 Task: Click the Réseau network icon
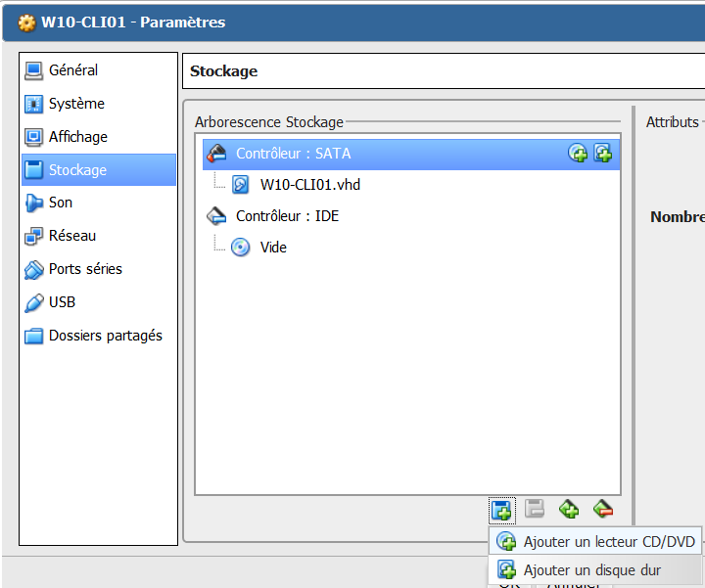coord(33,237)
